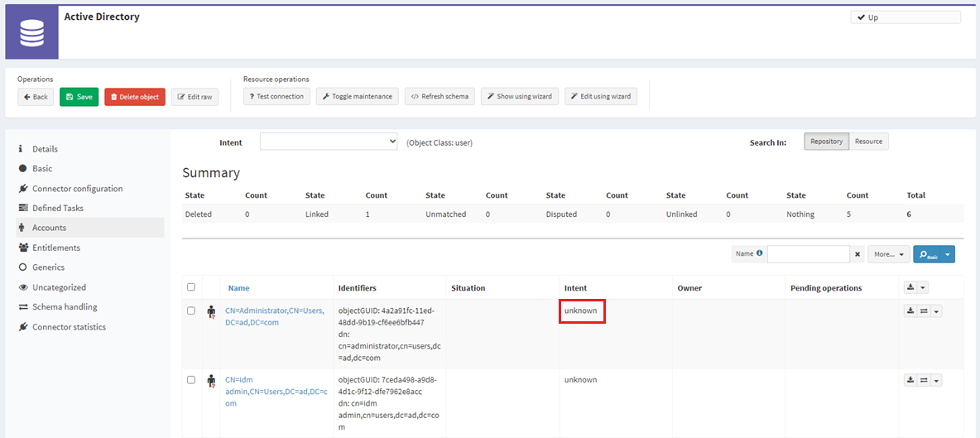Click Edit using wizard button
Viewport: 980px width, 438px height.
[x=601, y=96]
